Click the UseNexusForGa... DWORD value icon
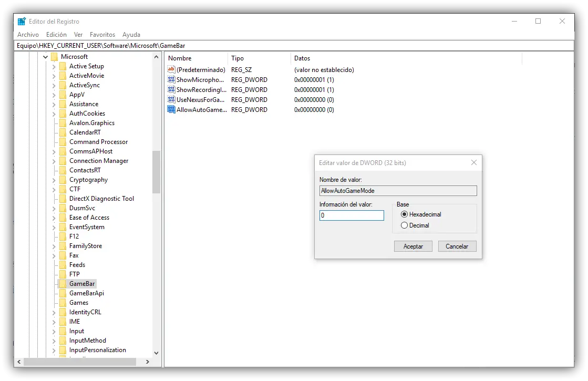 pyautogui.click(x=171, y=99)
